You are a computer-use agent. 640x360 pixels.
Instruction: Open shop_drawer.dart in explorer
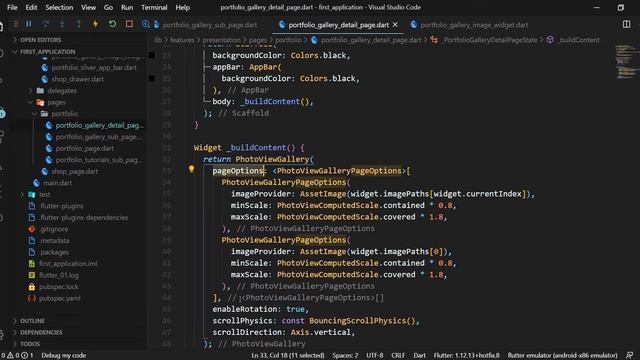(78, 79)
